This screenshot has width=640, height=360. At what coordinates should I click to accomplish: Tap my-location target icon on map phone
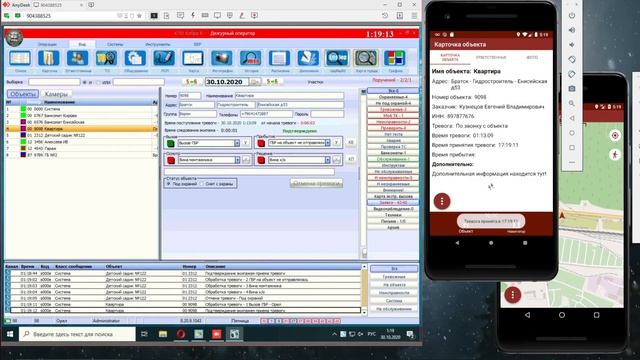[x=615, y=136]
